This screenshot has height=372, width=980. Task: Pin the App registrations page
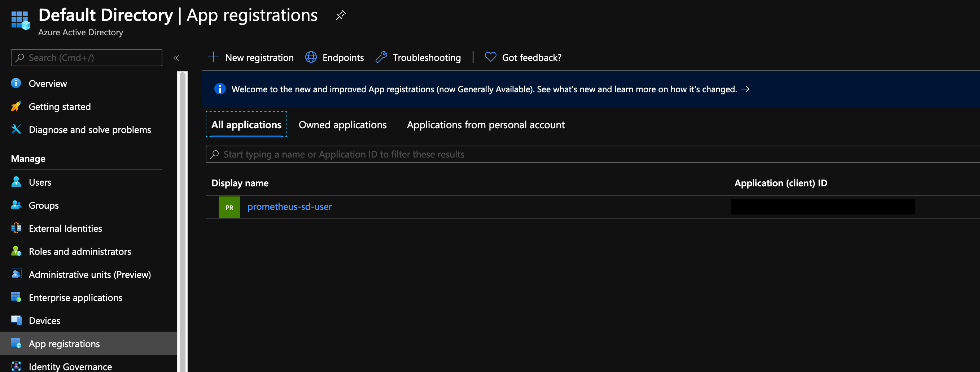(x=341, y=15)
